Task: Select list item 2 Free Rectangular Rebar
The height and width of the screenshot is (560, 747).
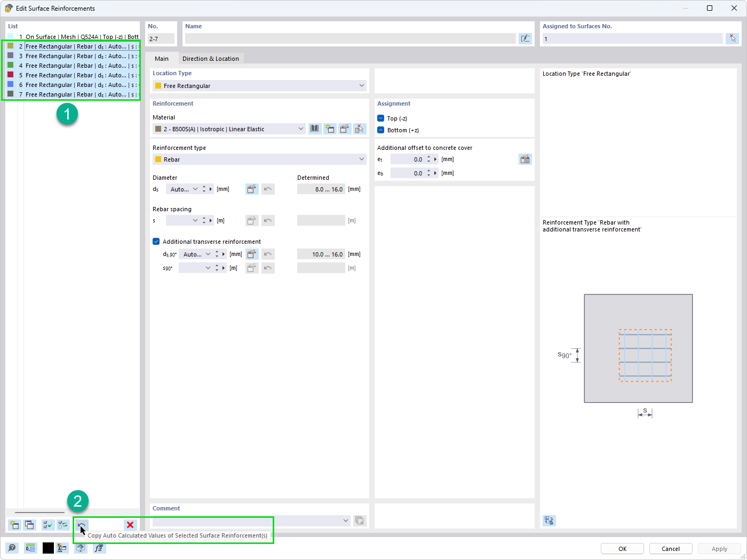Action: 73,46
